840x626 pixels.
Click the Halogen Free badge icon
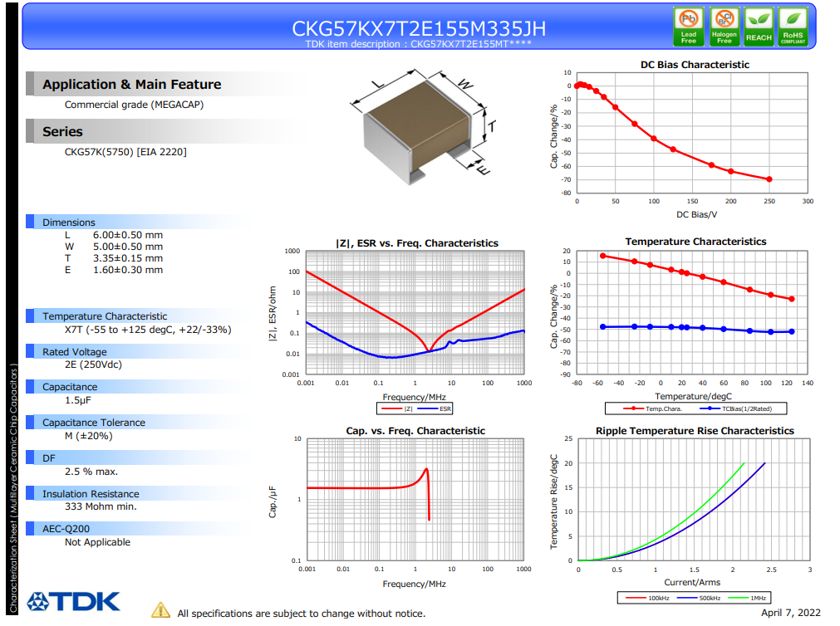pyautogui.click(x=725, y=27)
